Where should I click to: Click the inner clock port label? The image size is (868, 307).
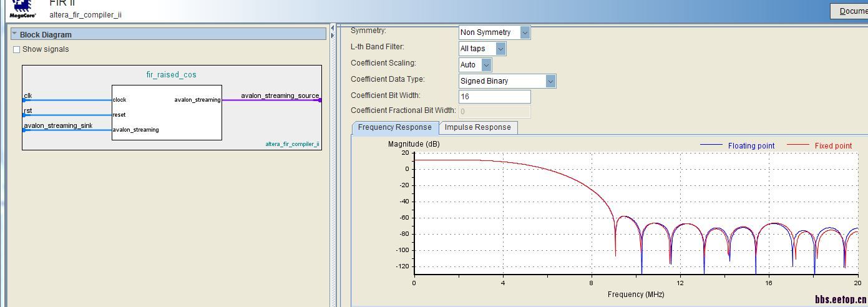coord(119,100)
